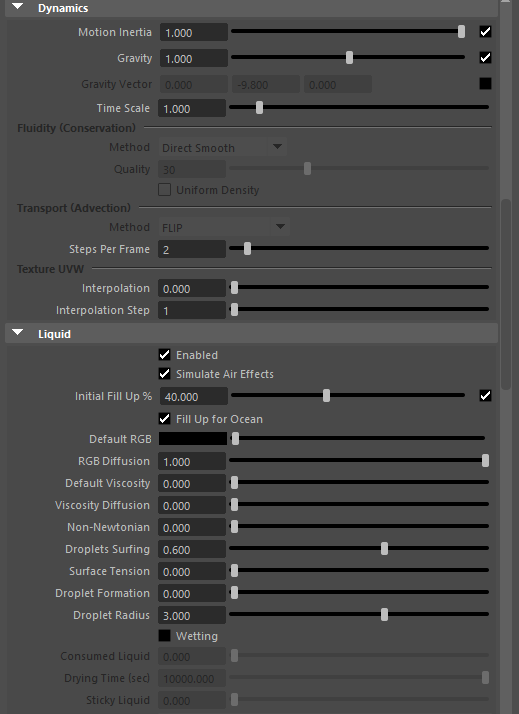Toggle the Initial Fill Up % checkbox
Screen dimensions: 519x714
point(485,396)
